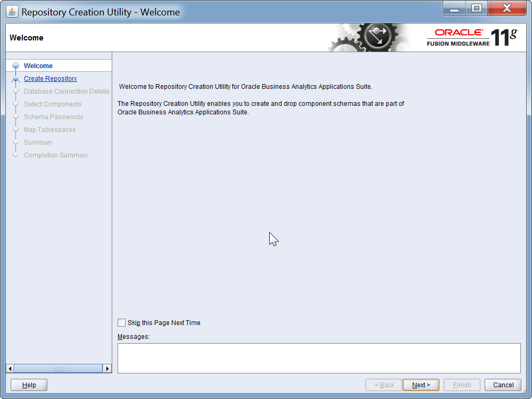The height and width of the screenshot is (399, 532).
Task: Click inside the Messages text area
Action: point(319,358)
